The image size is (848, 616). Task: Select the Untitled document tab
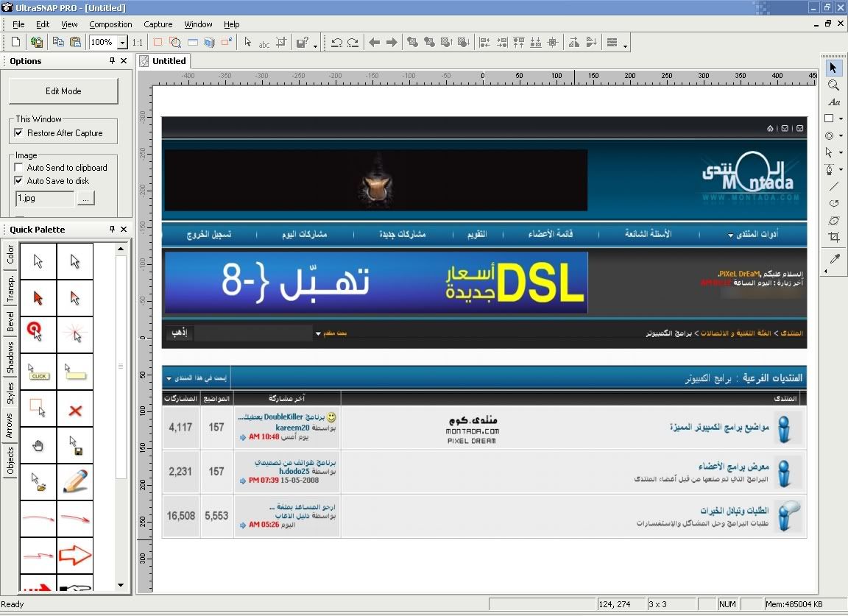pos(163,61)
